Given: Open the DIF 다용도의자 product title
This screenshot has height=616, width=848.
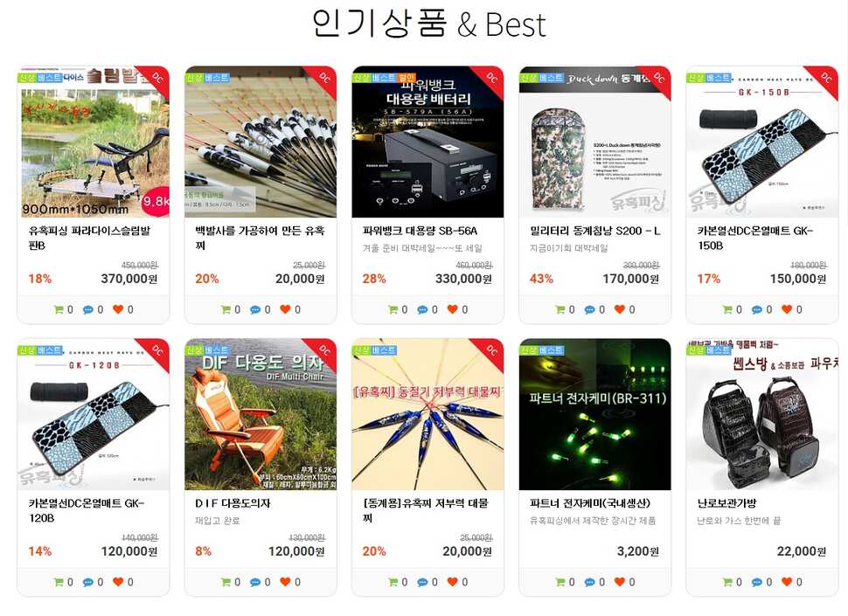Looking at the screenshot, I should coord(233,503).
